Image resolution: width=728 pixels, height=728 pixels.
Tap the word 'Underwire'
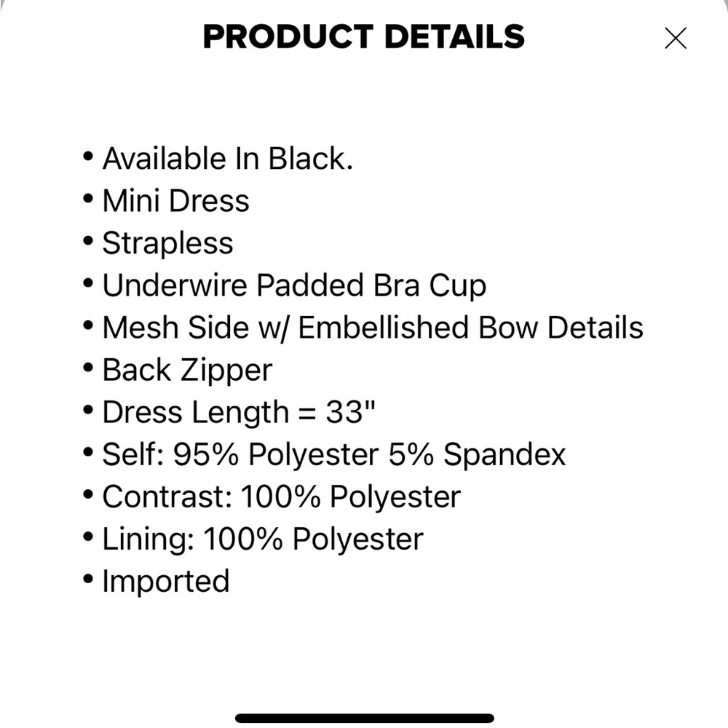(175, 285)
